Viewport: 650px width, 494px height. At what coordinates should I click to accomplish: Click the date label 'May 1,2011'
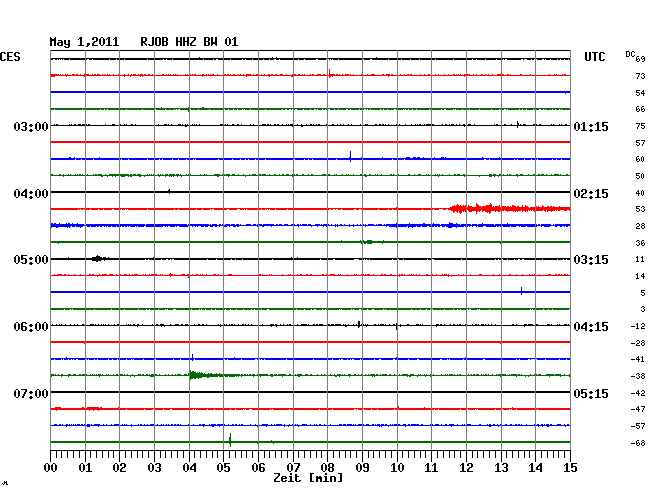[84, 42]
